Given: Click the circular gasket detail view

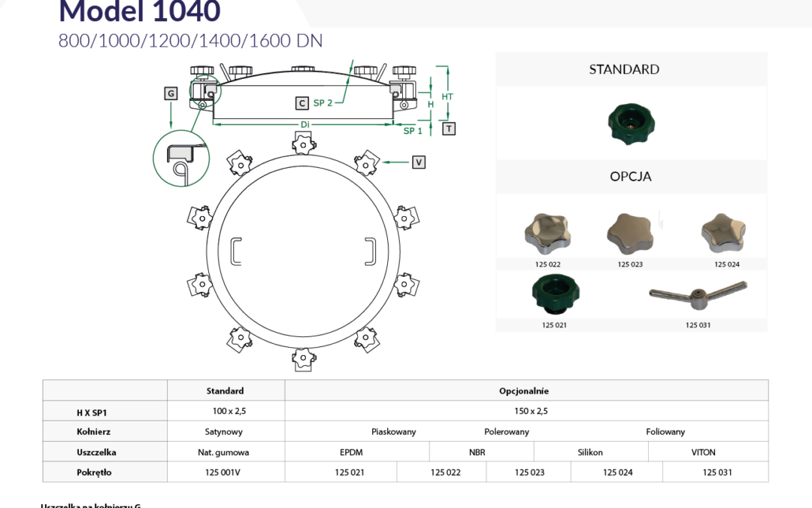Looking at the screenshot, I should [x=181, y=159].
